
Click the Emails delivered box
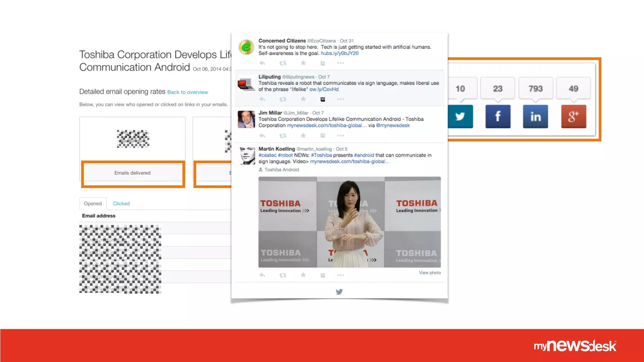tap(132, 173)
